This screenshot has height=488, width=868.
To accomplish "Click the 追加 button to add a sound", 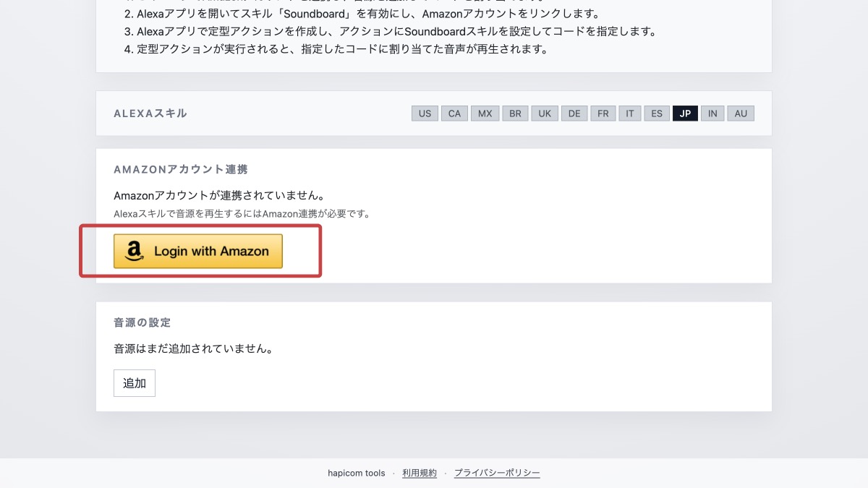I will coord(135,383).
